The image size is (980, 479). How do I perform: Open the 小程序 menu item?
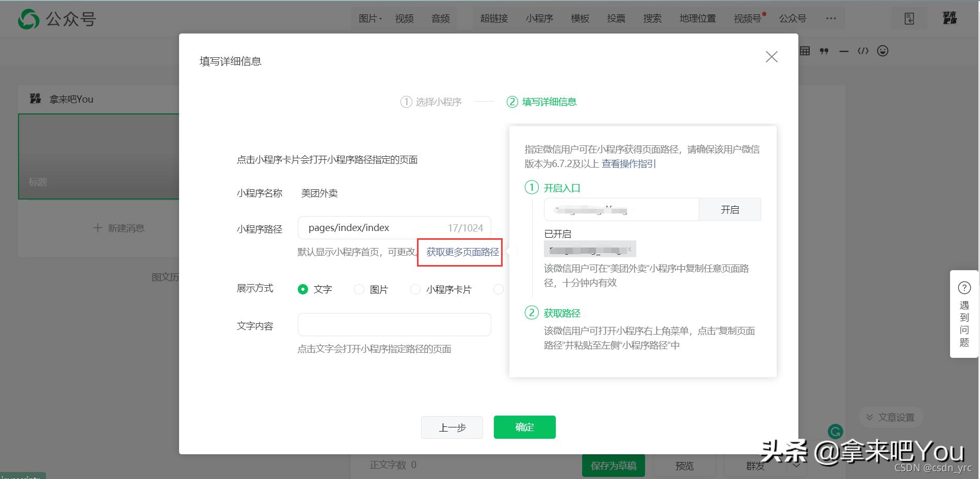coord(539,19)
